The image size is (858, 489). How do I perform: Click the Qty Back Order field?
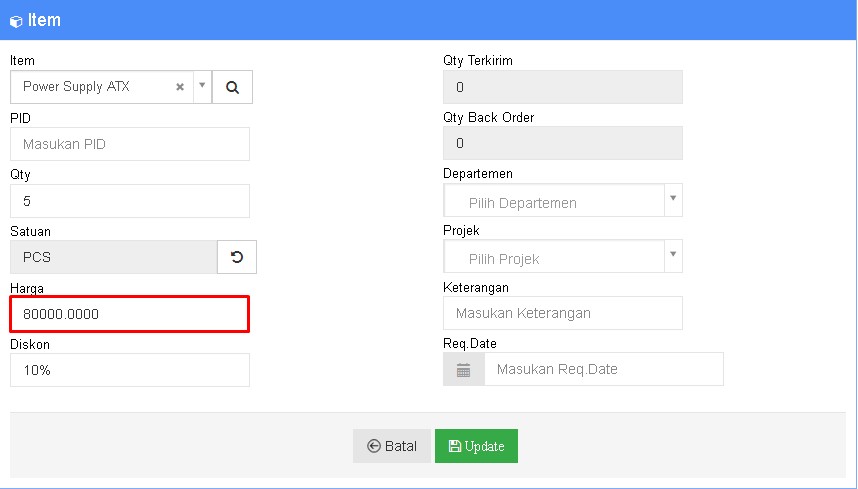click(x=562, y=143)
